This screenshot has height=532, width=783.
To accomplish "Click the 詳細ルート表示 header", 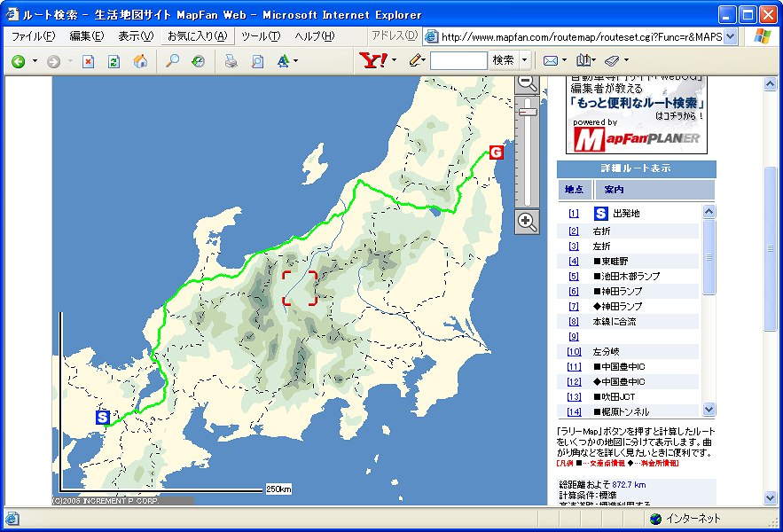I will coord(636,168).
